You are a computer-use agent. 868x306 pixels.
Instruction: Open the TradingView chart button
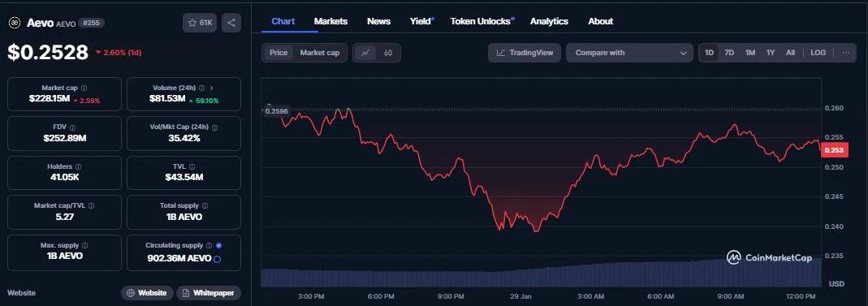click(x=525, y=53)
